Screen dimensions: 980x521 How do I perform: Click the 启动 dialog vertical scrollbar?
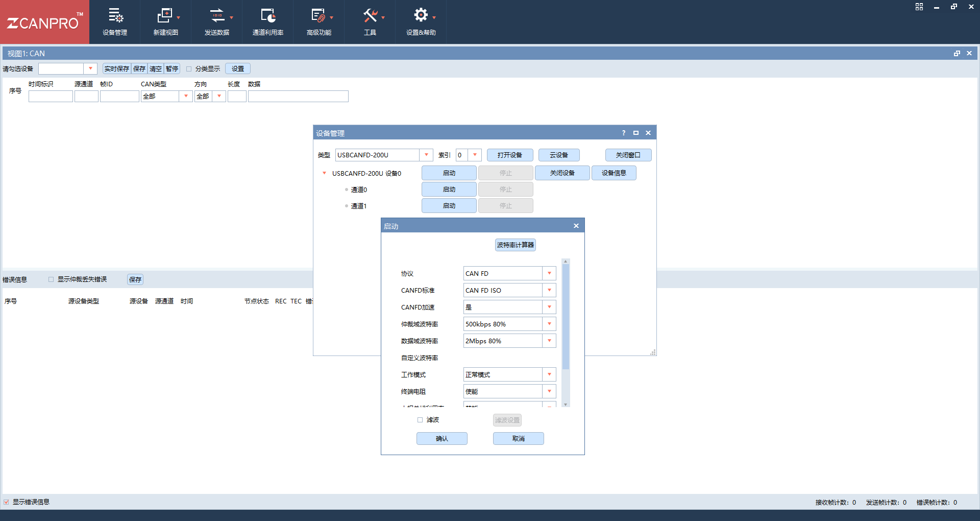pos(566,333)
